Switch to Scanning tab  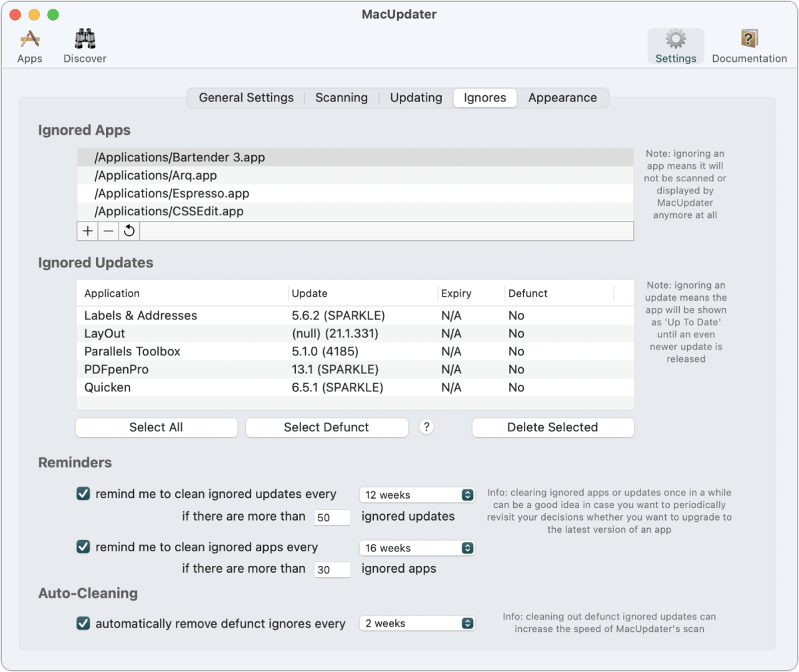click(341, 97)
